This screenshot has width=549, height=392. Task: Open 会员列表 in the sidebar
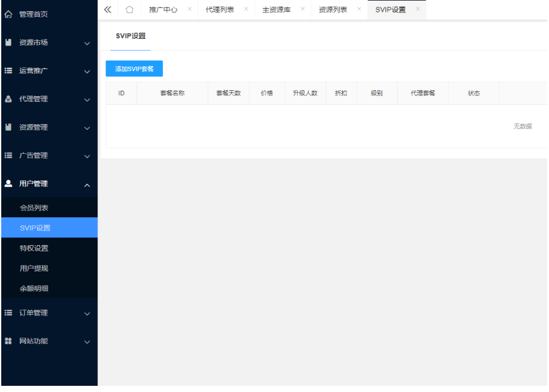pyautogui.click(x=34, y=208)
